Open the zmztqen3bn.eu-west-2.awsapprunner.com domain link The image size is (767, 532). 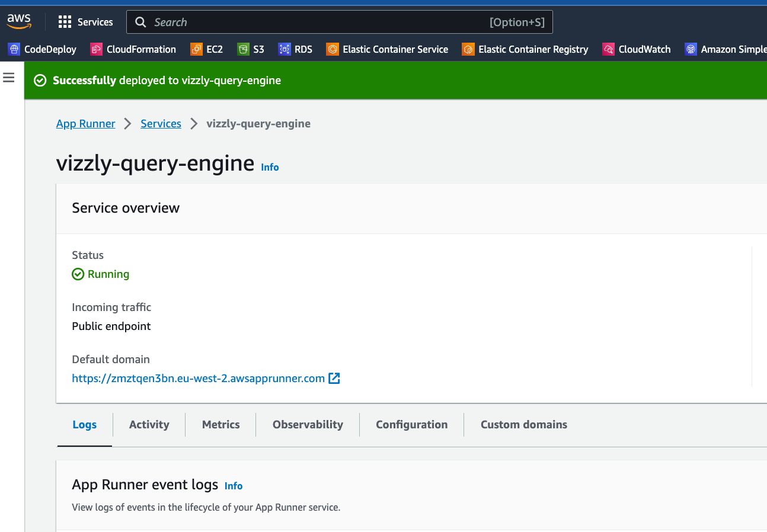(x=198, y=378)
